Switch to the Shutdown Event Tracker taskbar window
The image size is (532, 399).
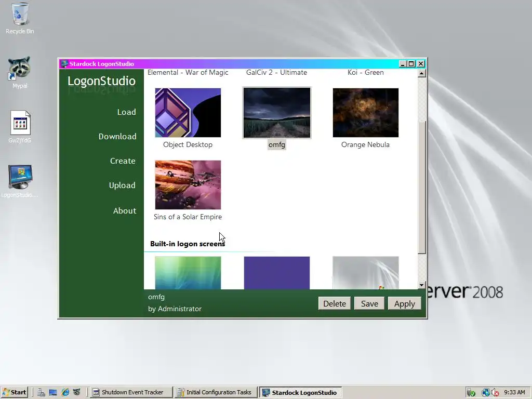coord(131,393)
